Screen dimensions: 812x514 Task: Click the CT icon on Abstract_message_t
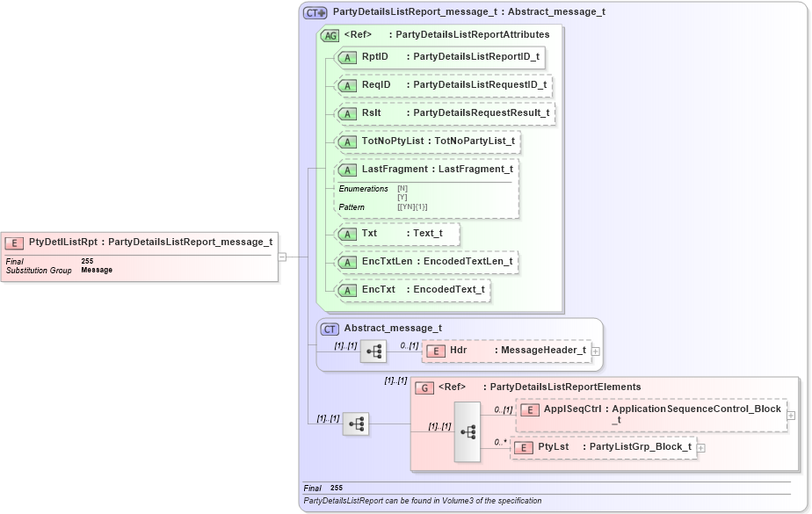click(329, 329)
